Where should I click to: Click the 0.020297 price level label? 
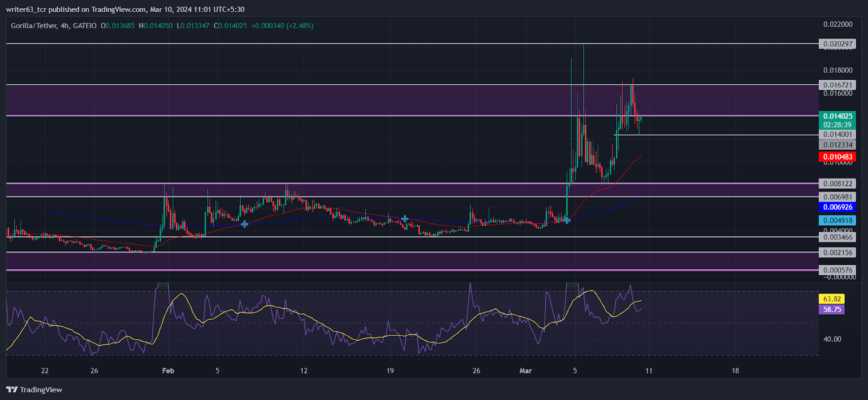pyautogui.click(x=838, y=44)
